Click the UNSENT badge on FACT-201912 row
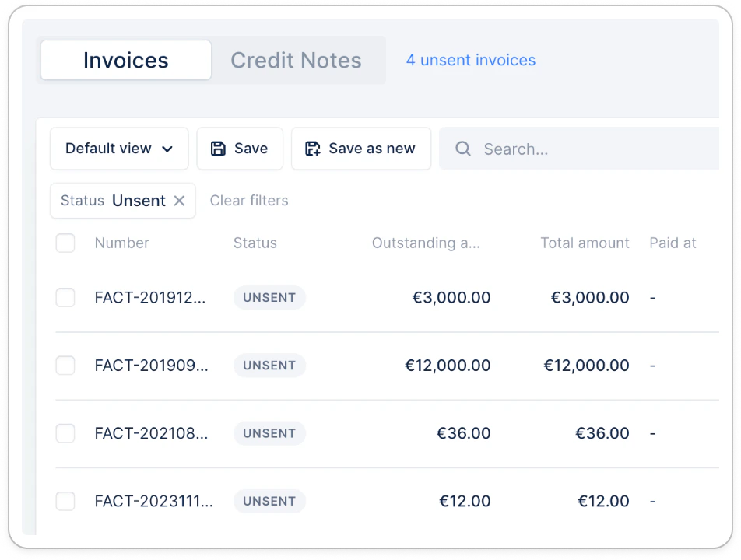Screen dimensions: 741x560 point(269,297)
